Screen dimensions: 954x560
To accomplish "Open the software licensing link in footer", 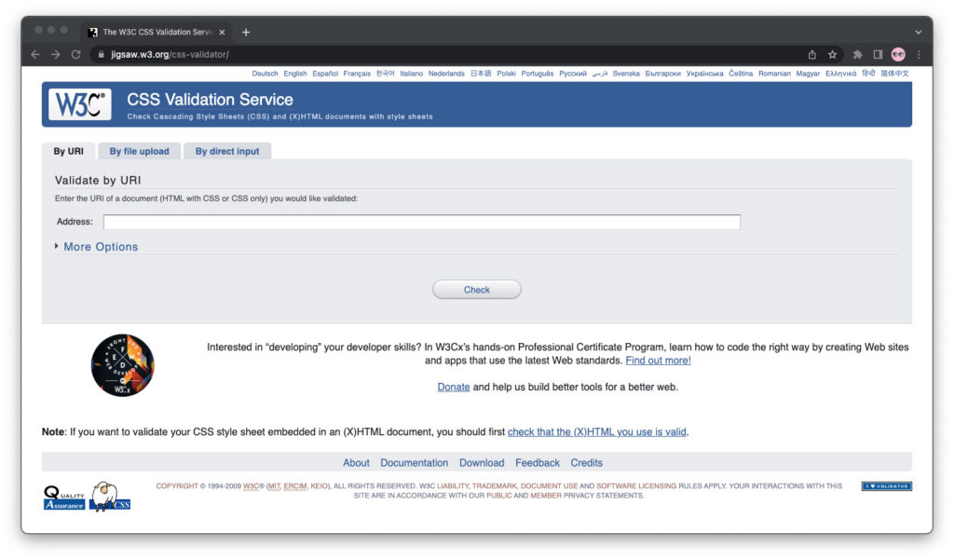I will click(x=635, y=486).
